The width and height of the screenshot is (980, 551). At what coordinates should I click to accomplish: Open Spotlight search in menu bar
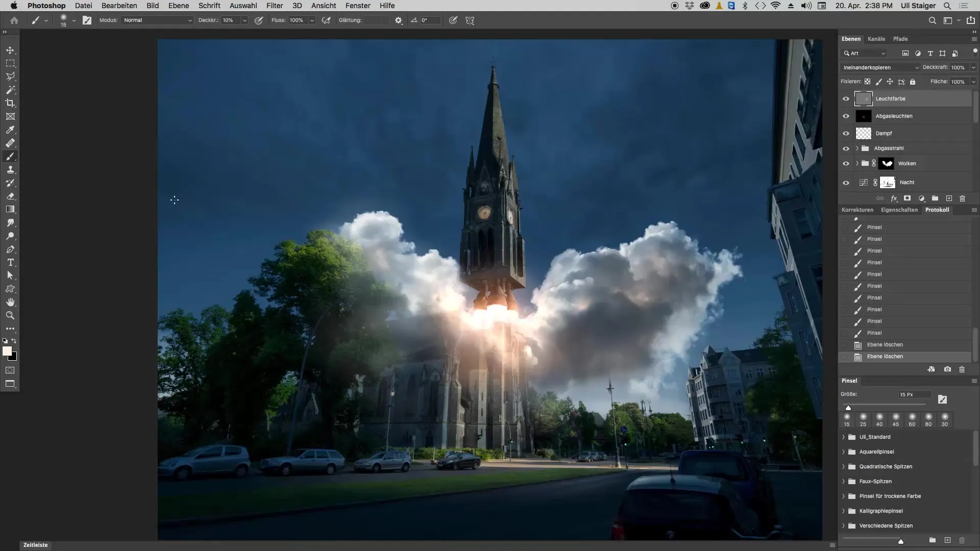[947, 6]
